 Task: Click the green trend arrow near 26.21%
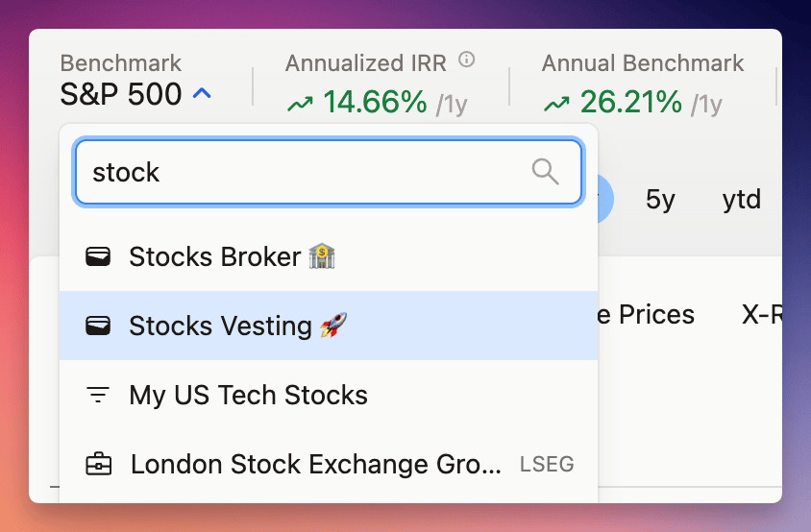(x=557, y=104)
